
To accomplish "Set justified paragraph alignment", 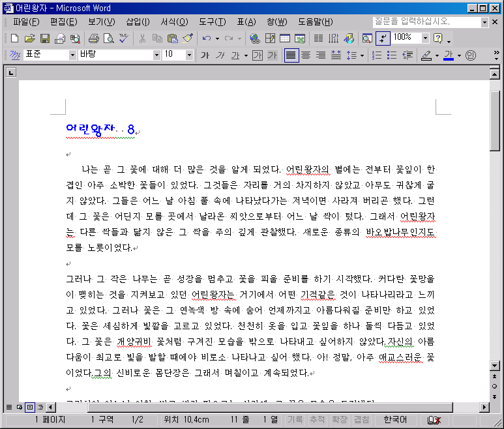I will 291,55.
